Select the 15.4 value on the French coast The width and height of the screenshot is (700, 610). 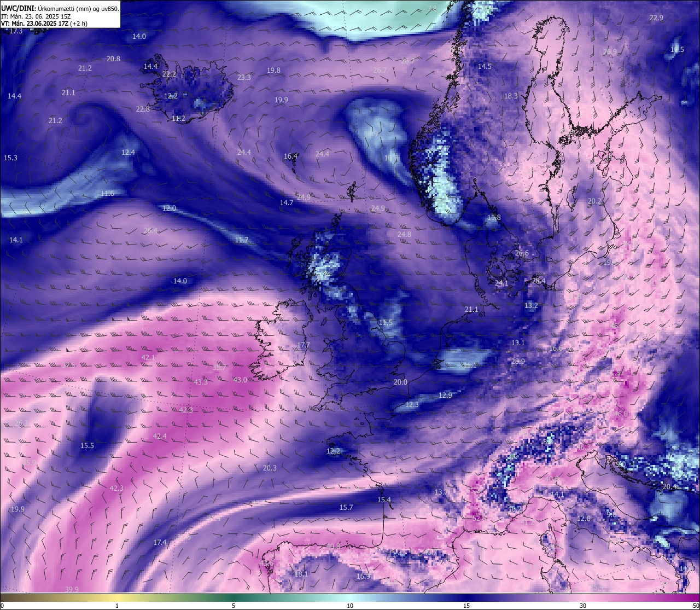(x=384, y=500)
